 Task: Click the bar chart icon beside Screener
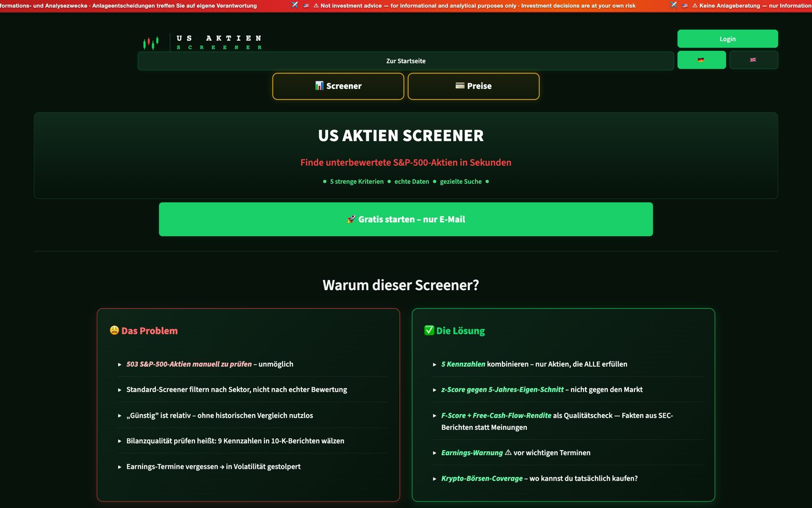319,85
